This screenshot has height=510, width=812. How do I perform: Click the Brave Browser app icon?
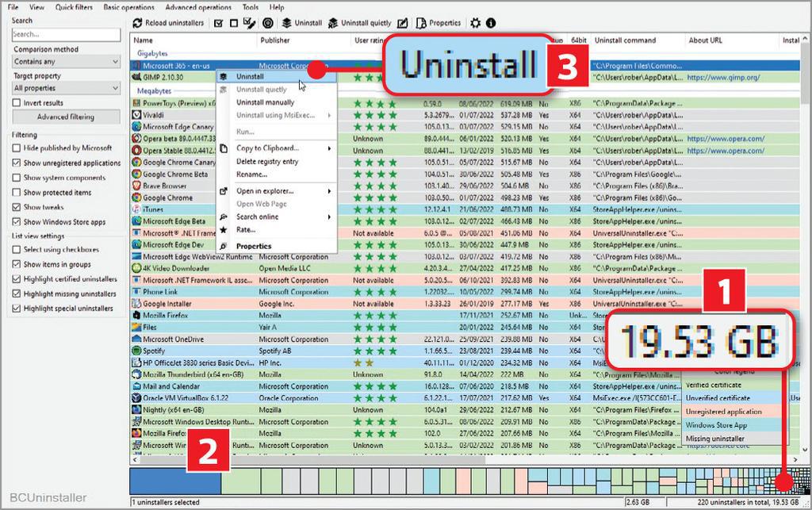point(136,186)
